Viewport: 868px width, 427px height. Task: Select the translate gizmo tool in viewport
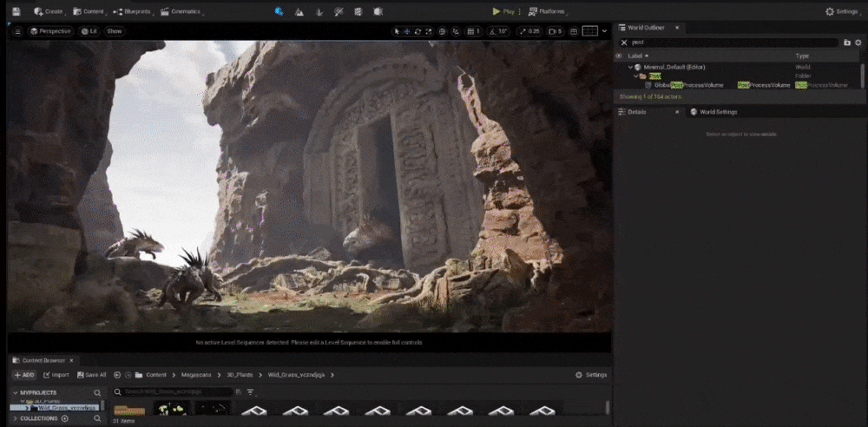coord(407,31)
